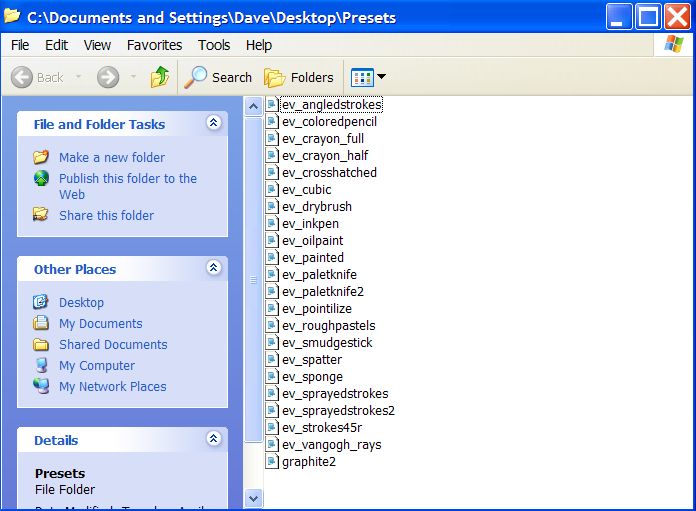Select file icon of ev_crayon_half
Screen dimensions: 696x511
tap(272, 155)
